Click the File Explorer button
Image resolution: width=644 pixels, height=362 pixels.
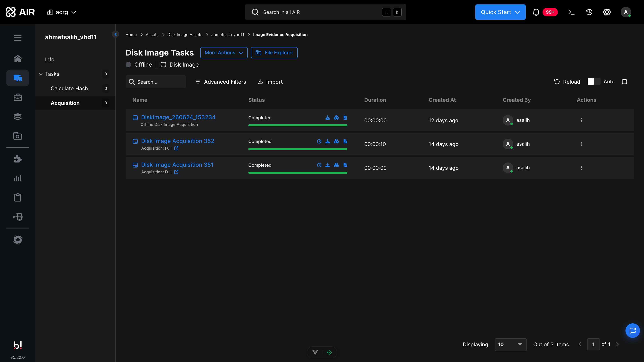pyautogui.click(x=274, y=53)
